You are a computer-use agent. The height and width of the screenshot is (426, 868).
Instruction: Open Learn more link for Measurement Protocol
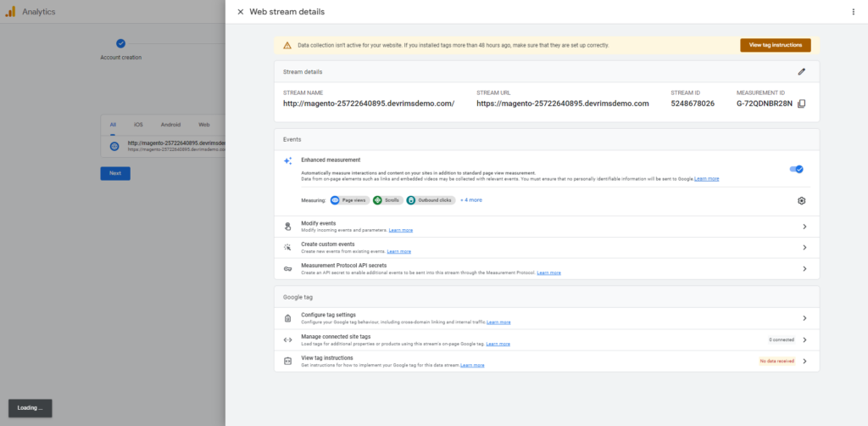[x=548, y=272]
